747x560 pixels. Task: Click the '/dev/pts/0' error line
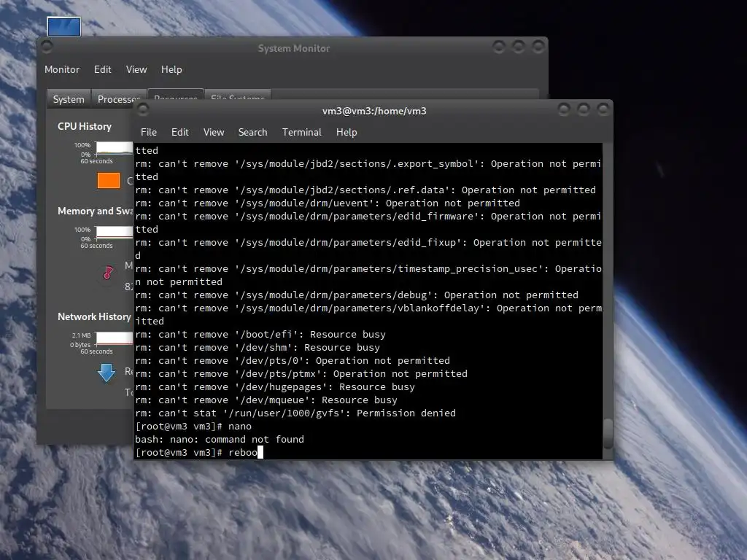pyautogui.click(x=293, y=360)
